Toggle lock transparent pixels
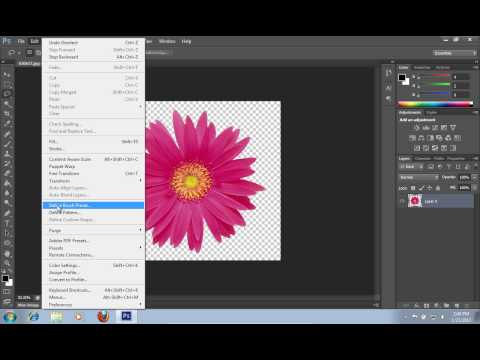The height and width of the screenshot is (360, 480). (413, 188)
